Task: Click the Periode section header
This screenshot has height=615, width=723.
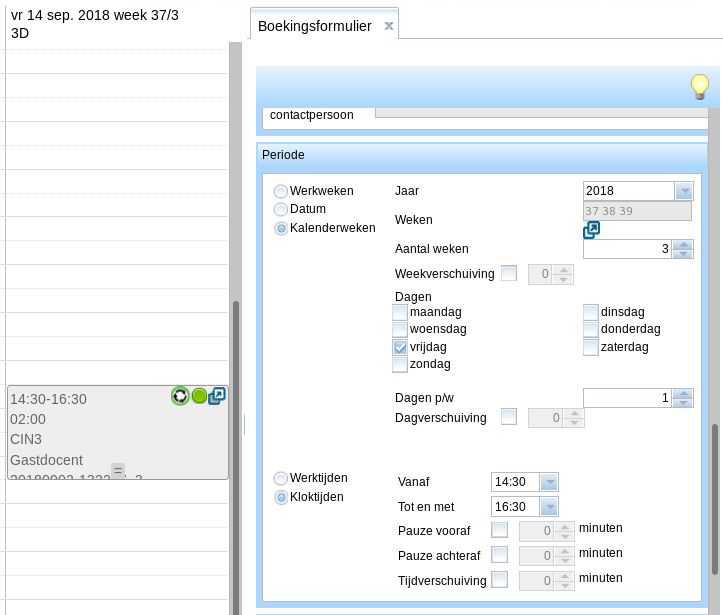Action: point(481,155)
